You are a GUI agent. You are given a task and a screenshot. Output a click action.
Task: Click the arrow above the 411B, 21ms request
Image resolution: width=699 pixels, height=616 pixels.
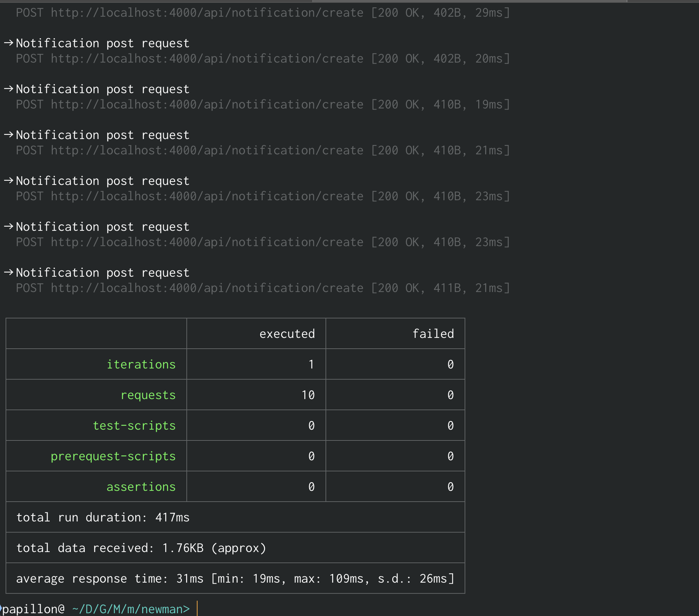point(9,273)
